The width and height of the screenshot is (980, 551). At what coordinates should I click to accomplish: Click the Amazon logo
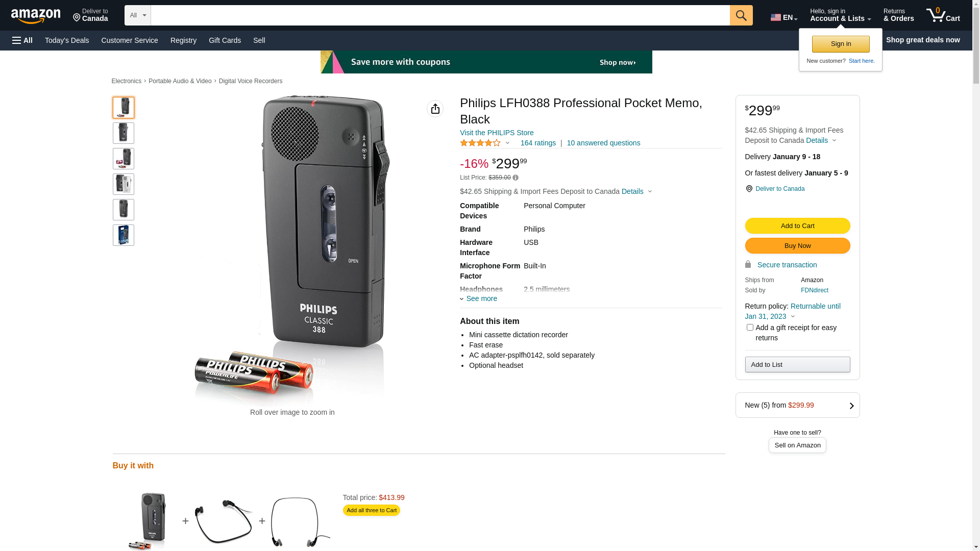point(36,16)
